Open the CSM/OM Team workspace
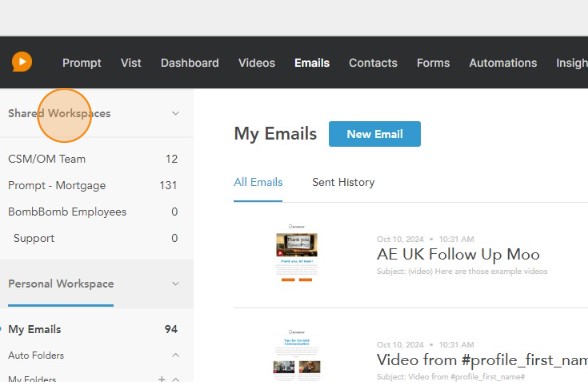The image size is (588, 387). [x=47, y=159]
